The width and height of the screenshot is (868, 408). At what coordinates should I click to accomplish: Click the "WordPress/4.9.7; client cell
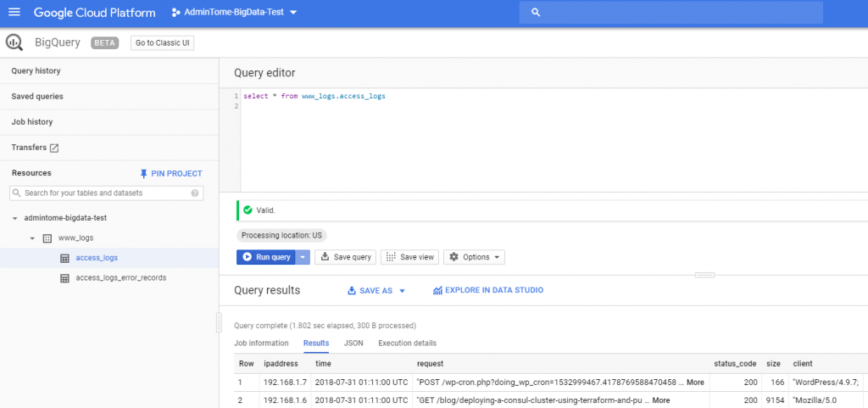point(826,382)
